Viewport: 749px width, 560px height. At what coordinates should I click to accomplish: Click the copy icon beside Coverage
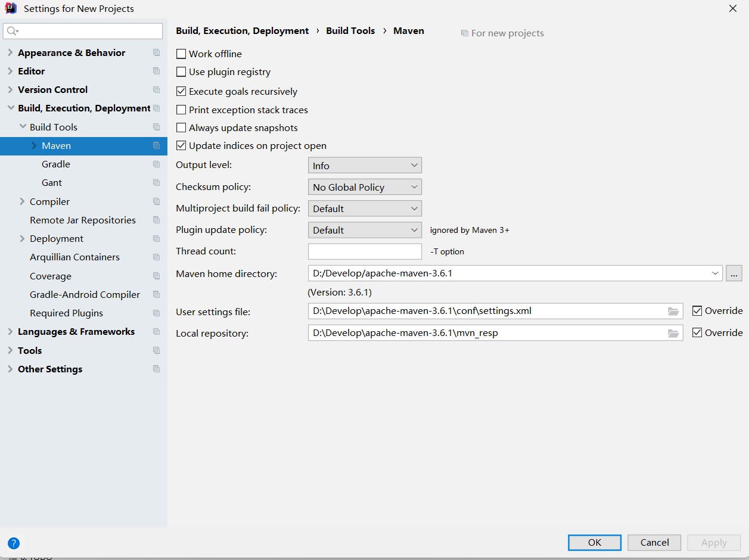tap(157, 276)
